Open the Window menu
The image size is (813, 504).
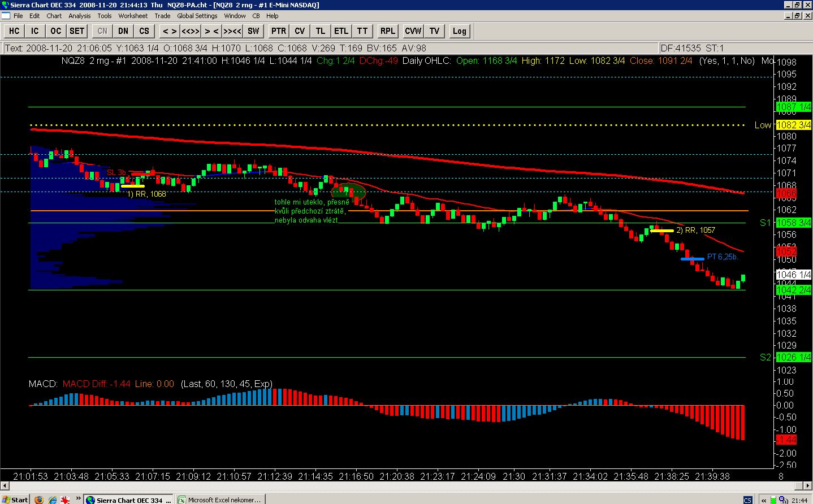point(235,16)
